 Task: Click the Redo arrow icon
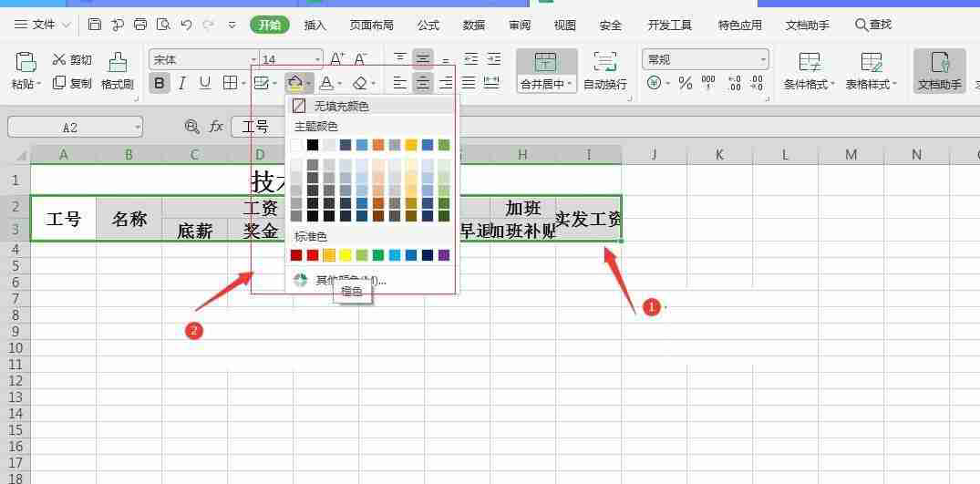coord(209,25)
